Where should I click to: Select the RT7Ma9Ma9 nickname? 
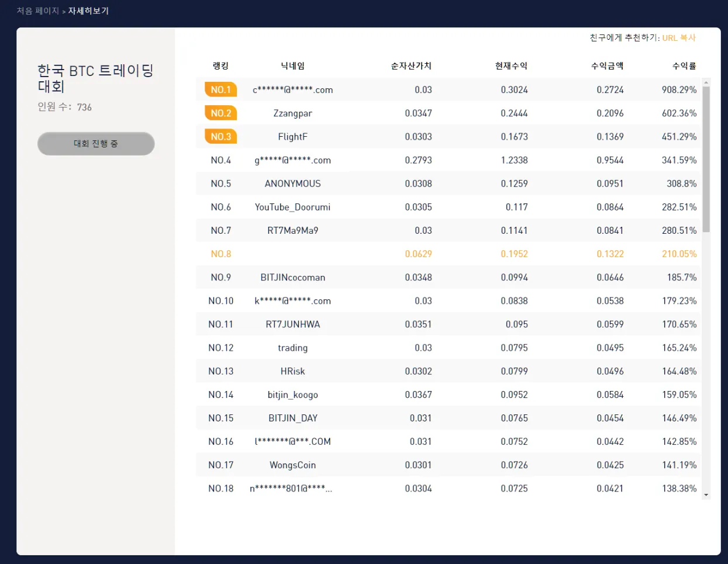(x=293, y=230)
